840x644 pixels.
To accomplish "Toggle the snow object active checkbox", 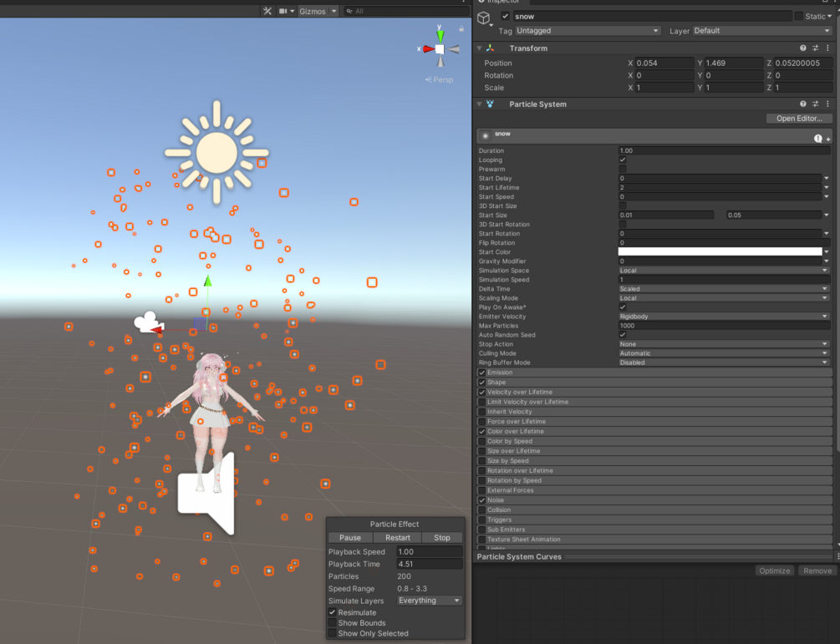I will point(505,16).
